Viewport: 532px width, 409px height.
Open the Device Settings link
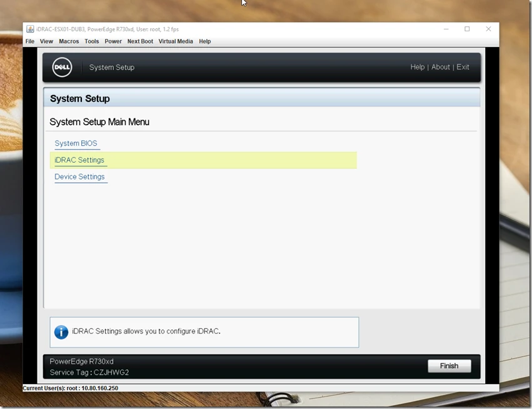[80, 177]
